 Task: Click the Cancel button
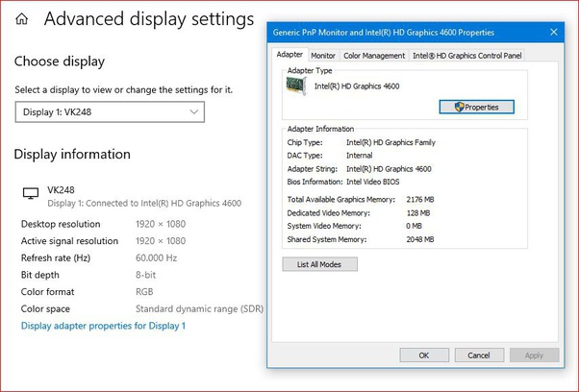478,355
